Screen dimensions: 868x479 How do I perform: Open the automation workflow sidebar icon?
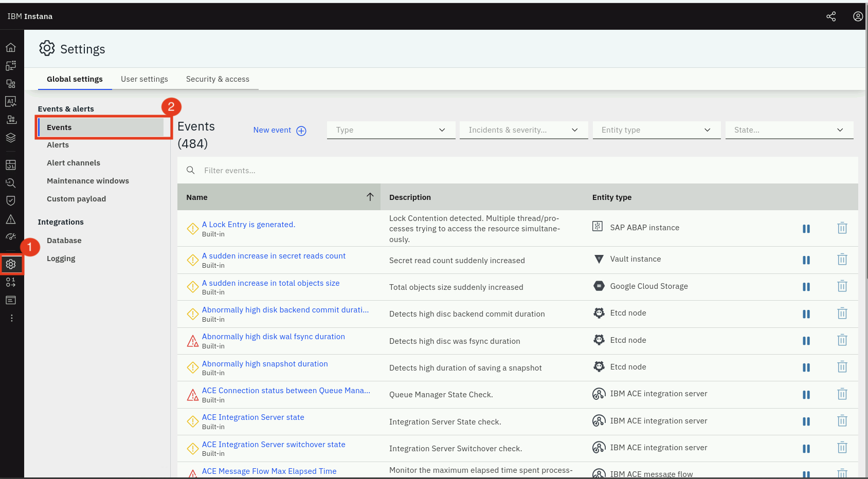[x=11, y=282]
